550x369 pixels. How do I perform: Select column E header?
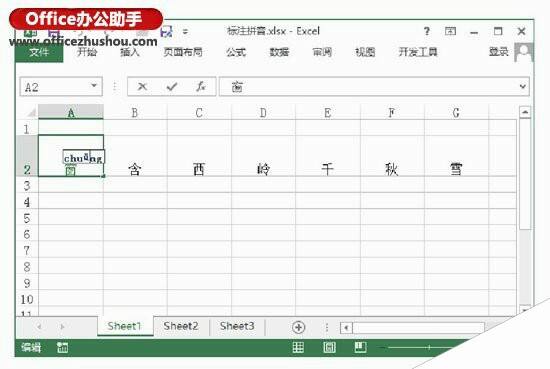[328, 113]
